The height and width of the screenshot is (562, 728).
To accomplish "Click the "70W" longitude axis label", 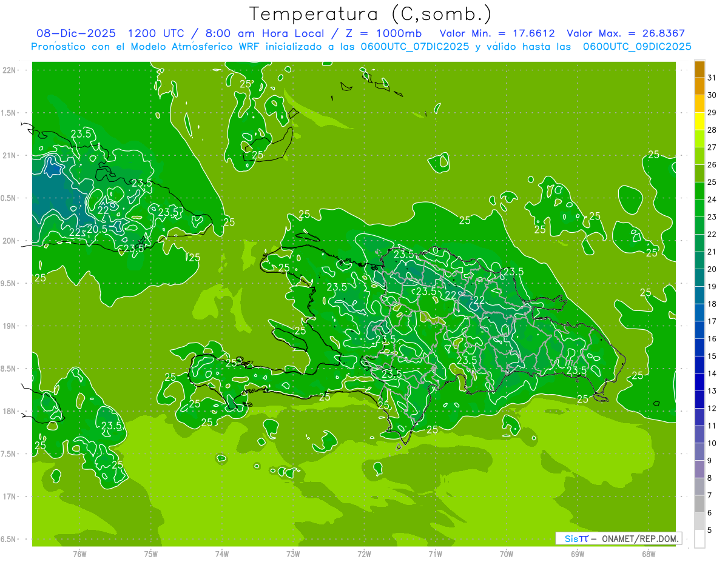I will pos(507,554).
